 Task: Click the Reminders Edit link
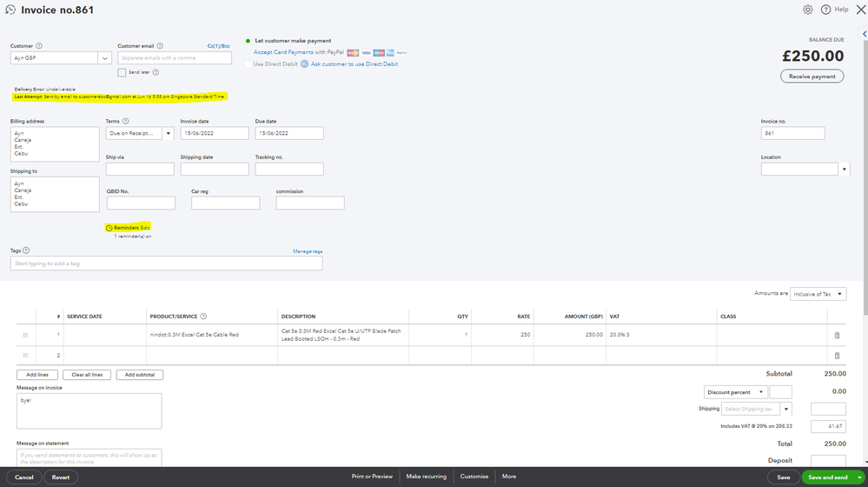coord(145,228)
